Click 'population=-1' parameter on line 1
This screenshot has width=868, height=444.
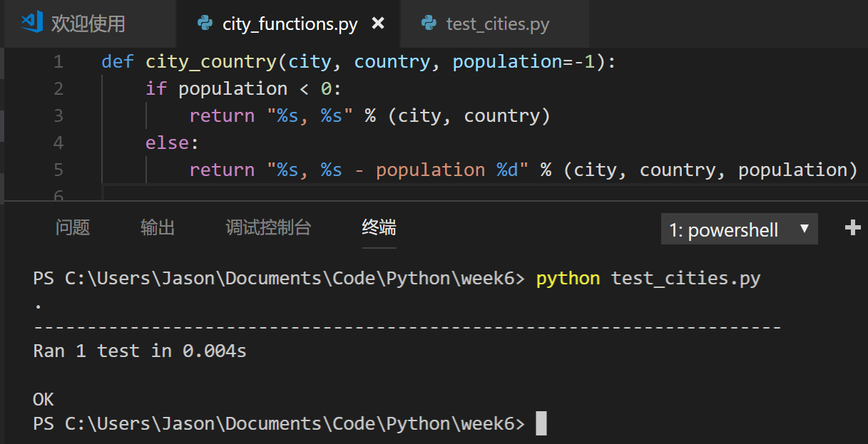coord(524,63)
